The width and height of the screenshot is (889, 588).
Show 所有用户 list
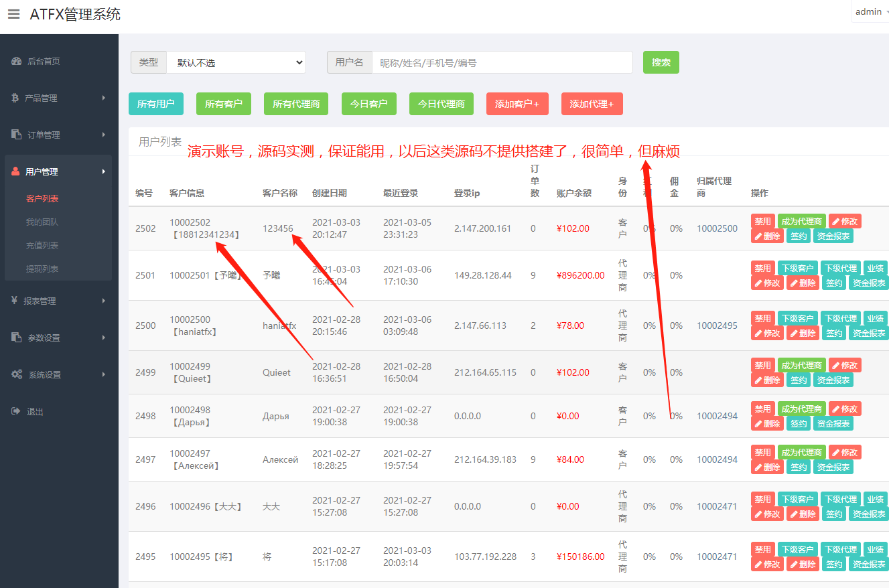click(156, 104)
